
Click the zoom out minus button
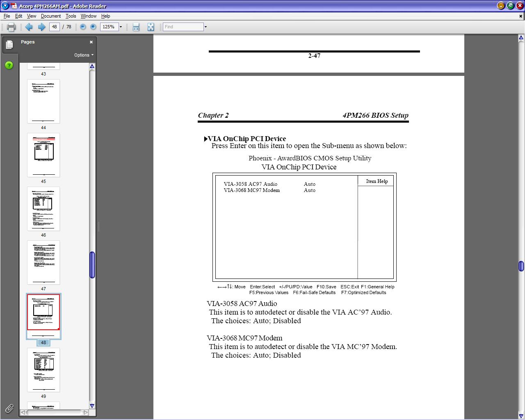pyautogui.click(x=83, y=27)
